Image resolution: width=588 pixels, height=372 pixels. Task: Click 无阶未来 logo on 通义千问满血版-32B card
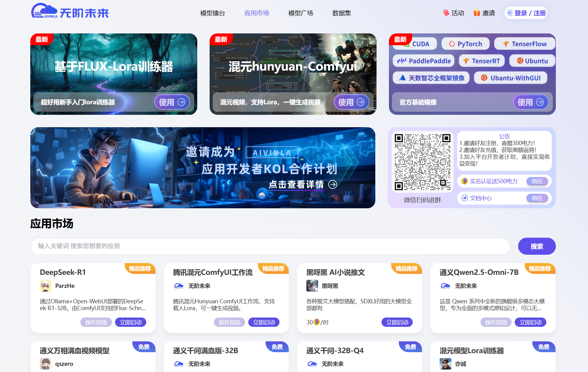coord(179,364)
